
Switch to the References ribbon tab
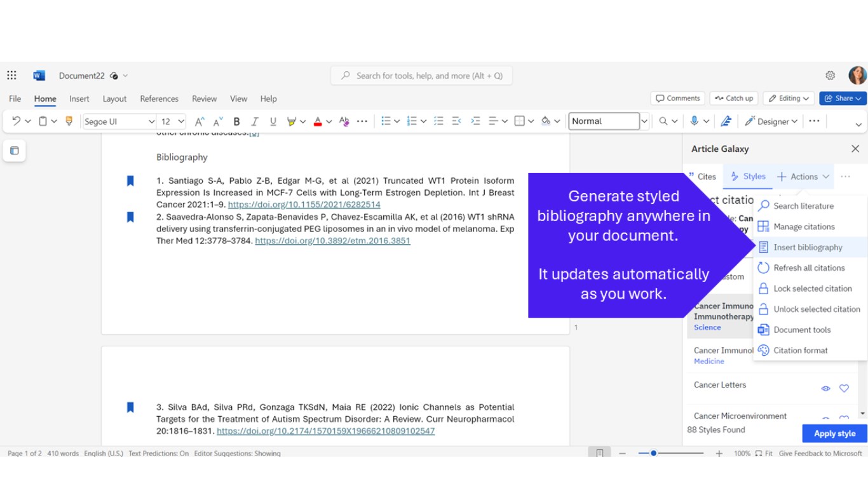click(x=159, y=98)
